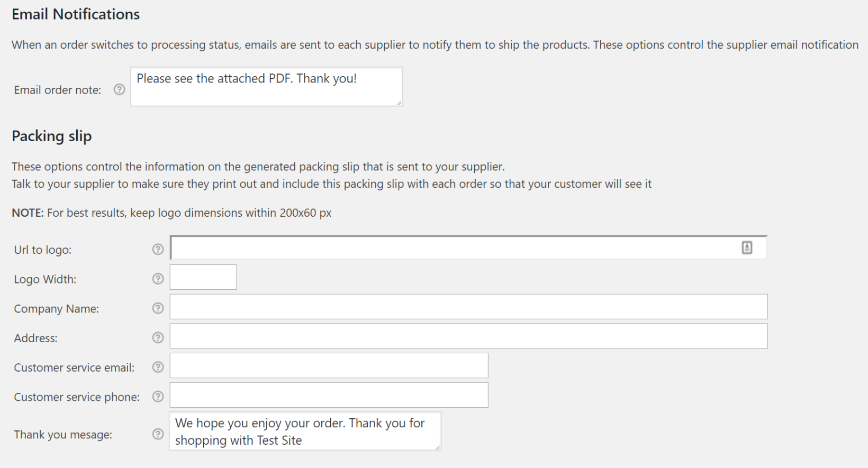Viewport: 868px width, 468px height.
Task: Click the Address help question mark
Action: [157, 337]
